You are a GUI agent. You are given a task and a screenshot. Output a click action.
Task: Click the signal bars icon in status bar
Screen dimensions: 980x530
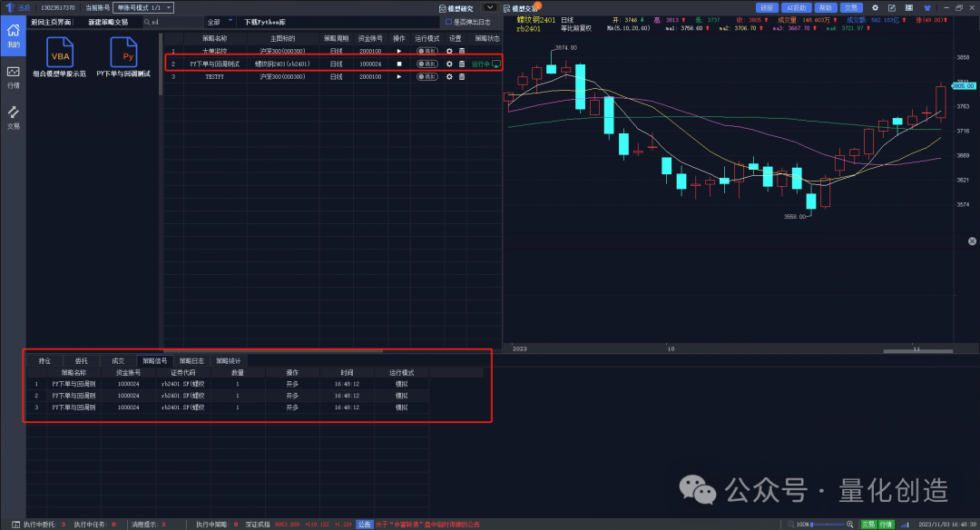point(905,525)
